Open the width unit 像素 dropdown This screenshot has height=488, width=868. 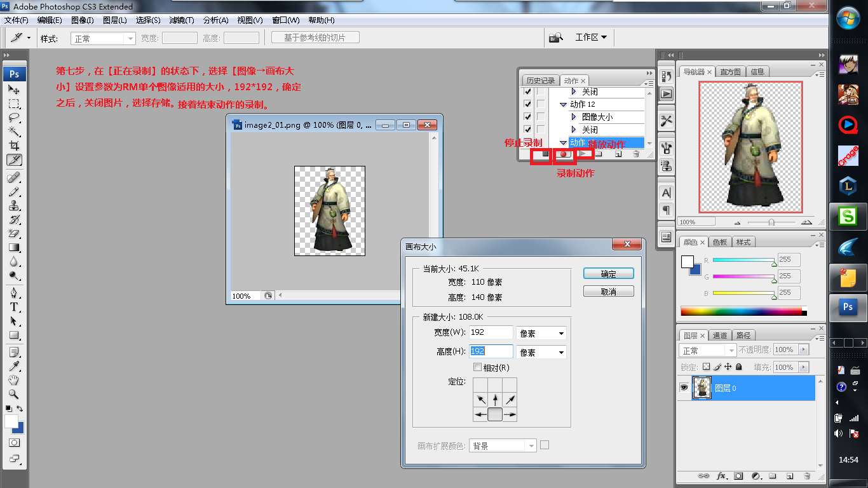541,333
